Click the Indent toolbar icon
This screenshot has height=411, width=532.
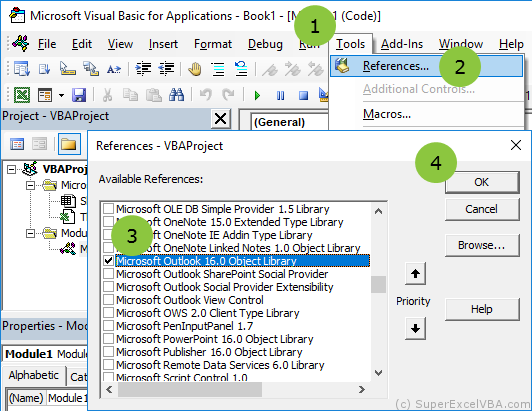click(143, 69)
